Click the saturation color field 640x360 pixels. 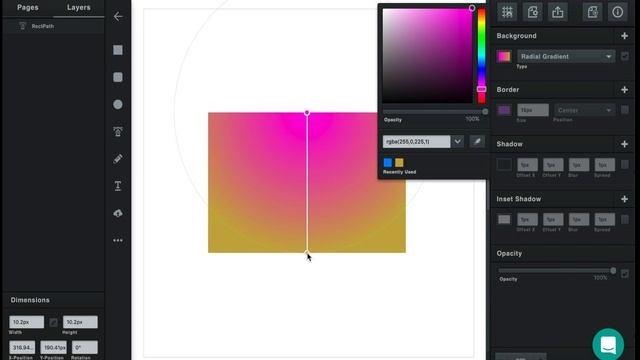tap(427, 56)
